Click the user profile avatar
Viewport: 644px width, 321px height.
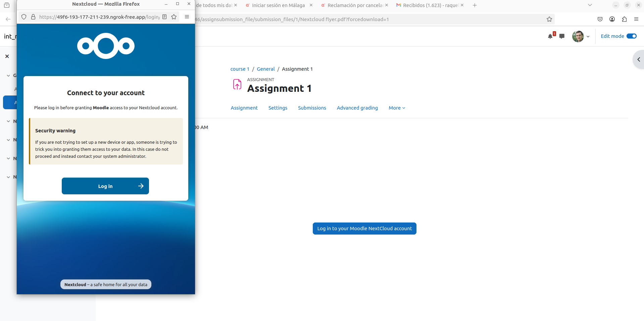click(x=578, y=36)
